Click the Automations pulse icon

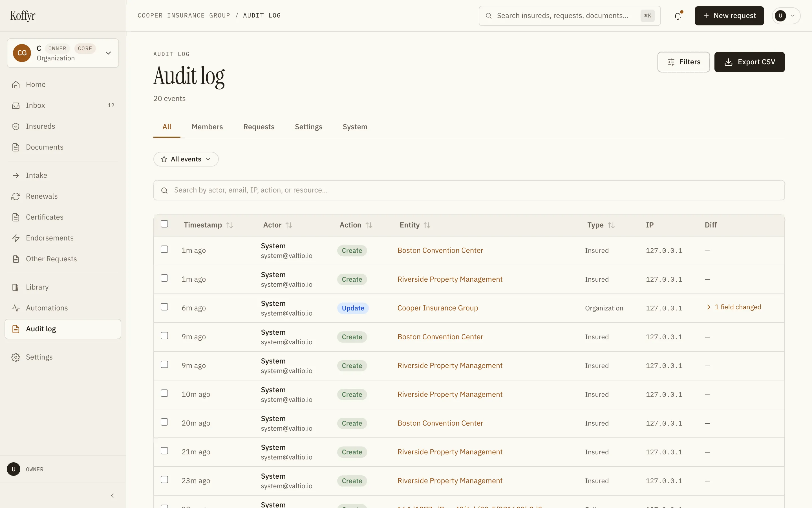[x=16, y=308]
